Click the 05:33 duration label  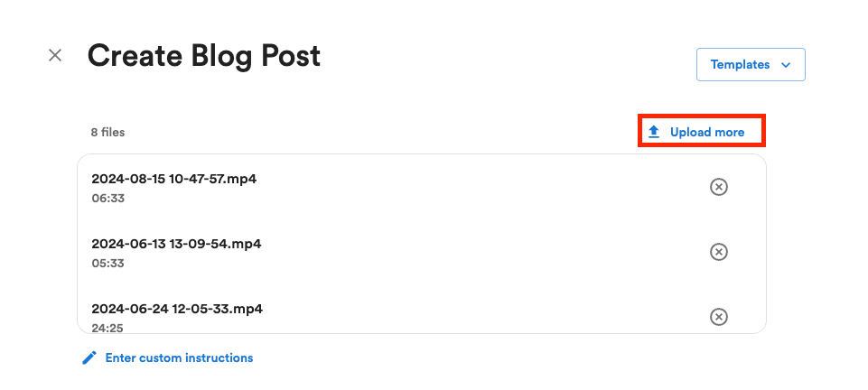coord(107,264)
